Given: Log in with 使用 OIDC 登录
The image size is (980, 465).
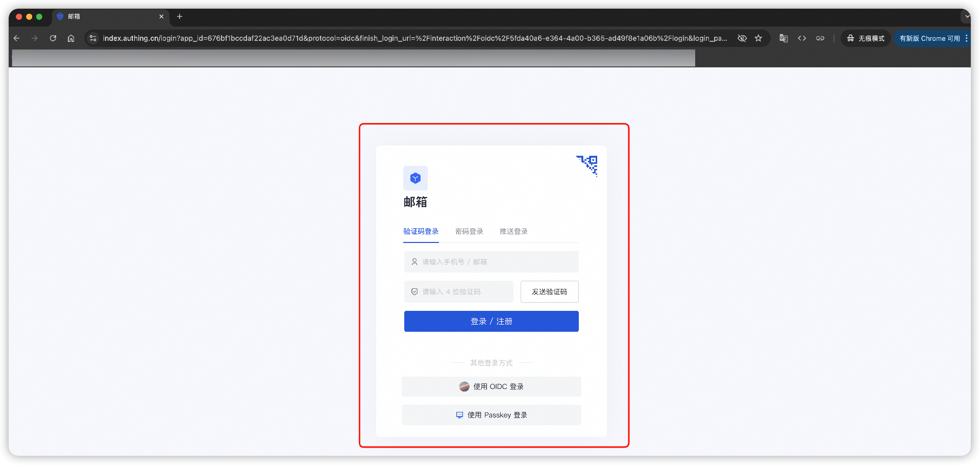Looking at the screenshot, I should click(492, 386).
